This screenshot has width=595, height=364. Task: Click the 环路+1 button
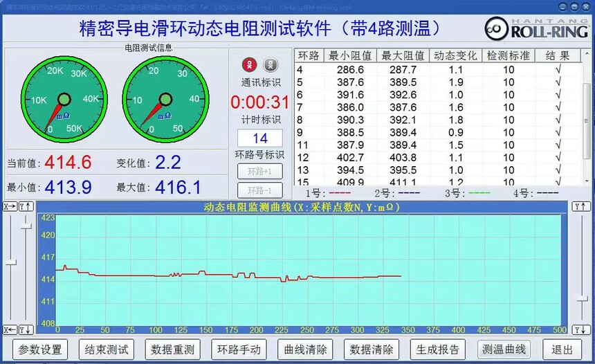pyautogui.click(x=260, y=172)
